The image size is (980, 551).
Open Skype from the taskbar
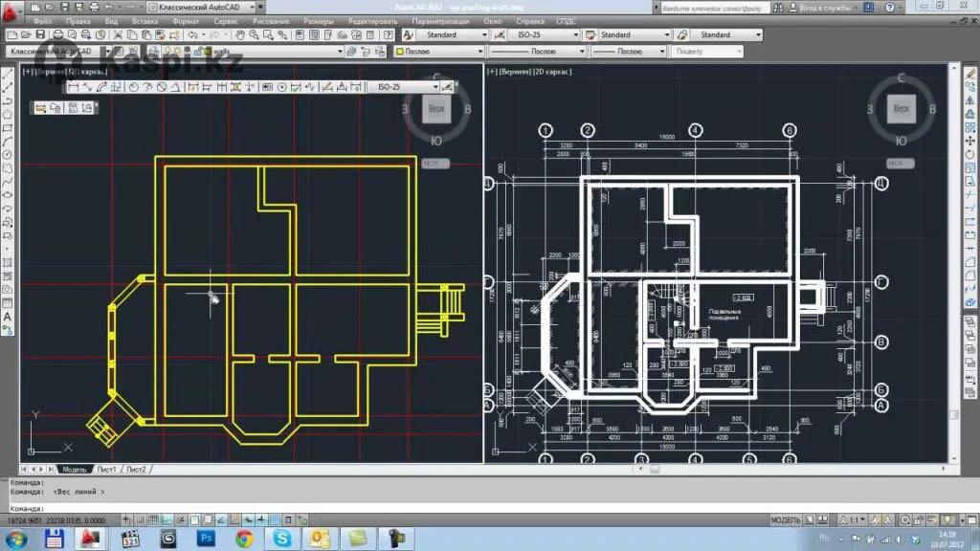(282, 538)
